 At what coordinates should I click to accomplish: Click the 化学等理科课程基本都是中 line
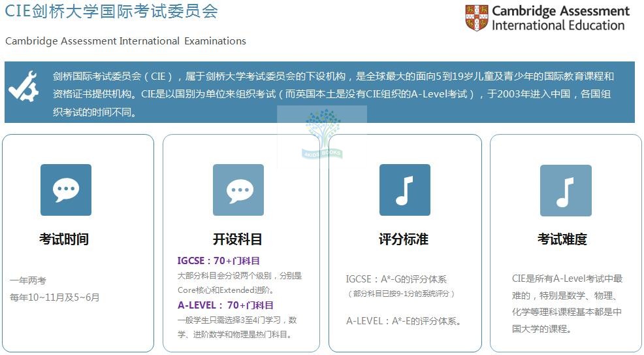point(567,313)
